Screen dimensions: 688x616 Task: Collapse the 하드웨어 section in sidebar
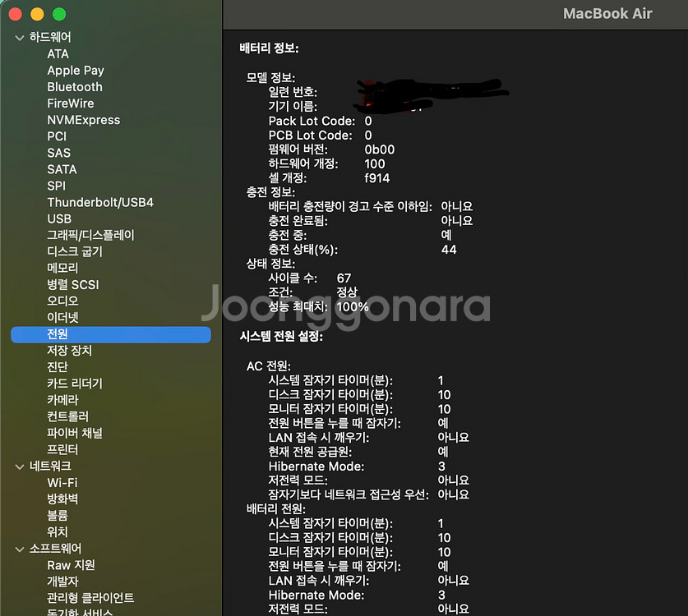[x=18, y=37]
